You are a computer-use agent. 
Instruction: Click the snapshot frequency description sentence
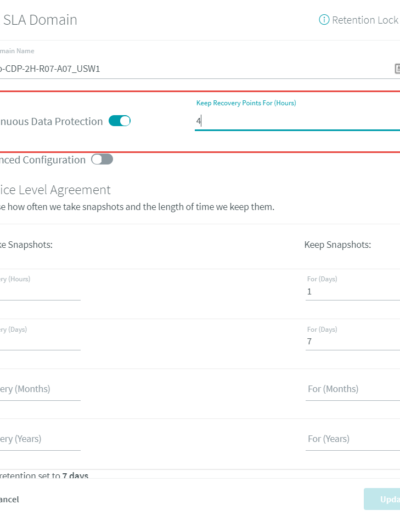coord(137,207)
